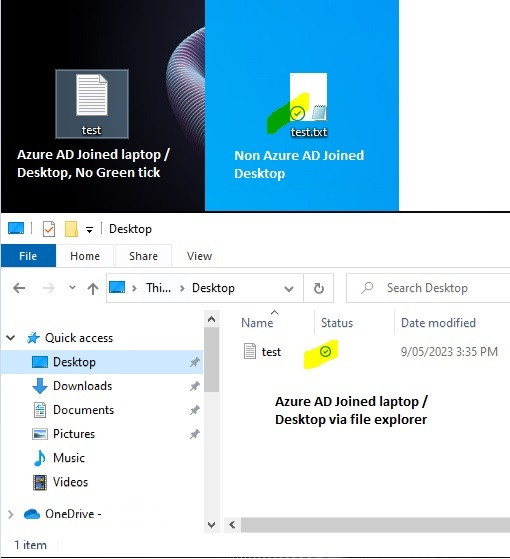Click the Videos film strip icon
The height and width of the screenshot is (559, 510).
point(40,482)
